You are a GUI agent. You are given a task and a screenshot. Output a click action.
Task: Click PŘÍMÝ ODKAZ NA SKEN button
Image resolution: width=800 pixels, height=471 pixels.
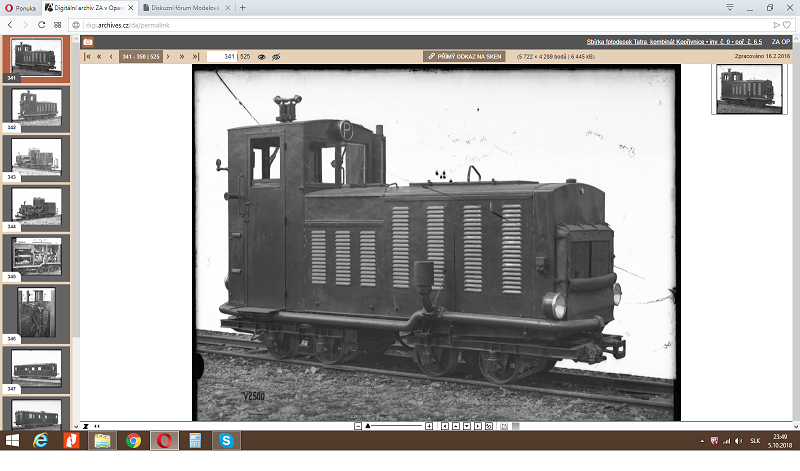(463, 57)
